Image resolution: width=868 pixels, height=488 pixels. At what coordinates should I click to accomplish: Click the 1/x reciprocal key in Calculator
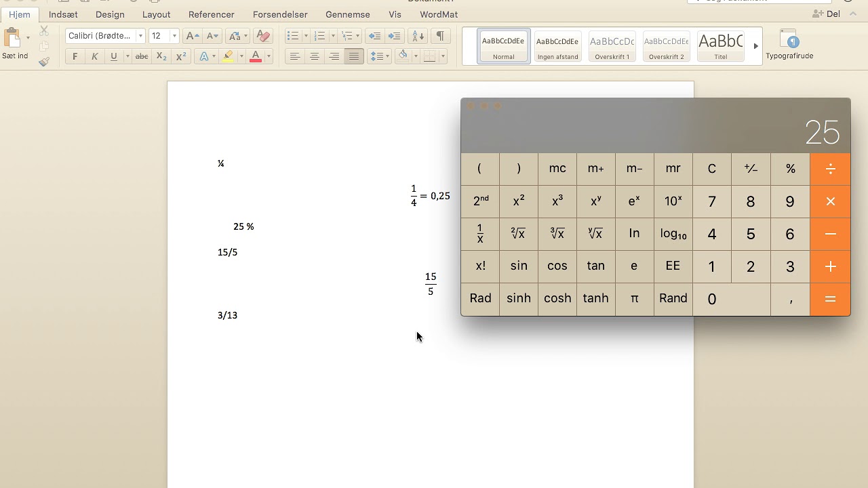(x=480, y=234)
